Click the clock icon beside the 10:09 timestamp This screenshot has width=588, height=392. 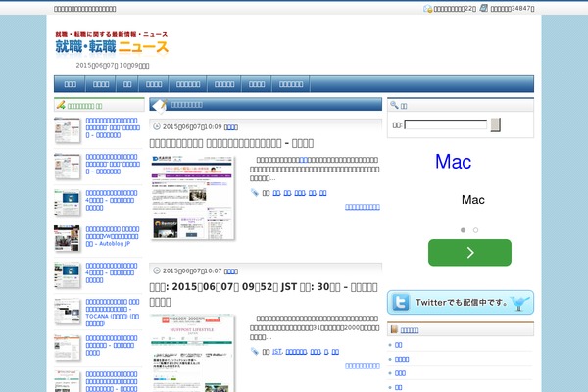[x=157, y=126]
